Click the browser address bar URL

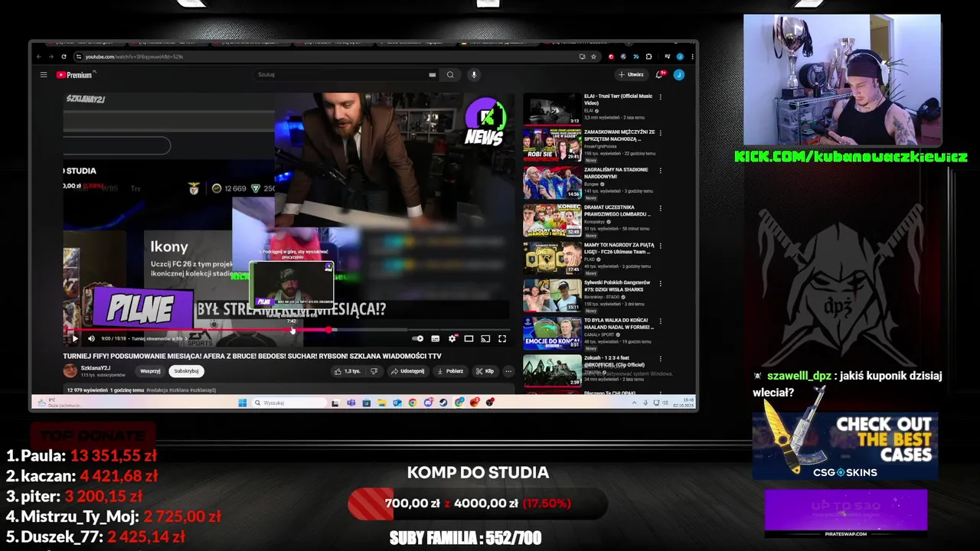point(134,57)
